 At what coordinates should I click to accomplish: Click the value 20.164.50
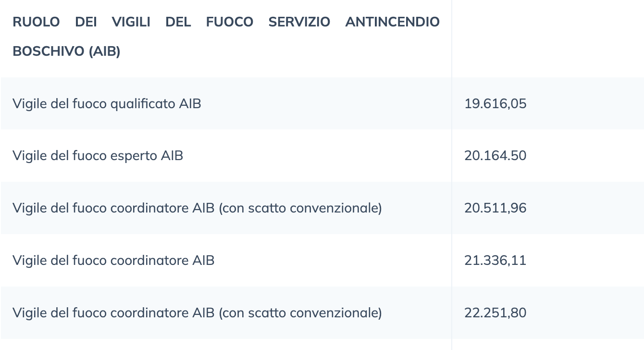point(495,156)
